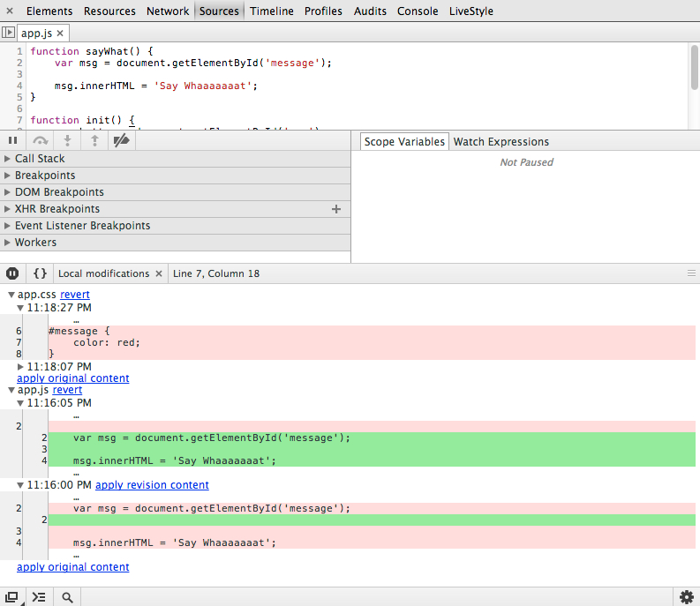Open the Timeline panel

271,11
